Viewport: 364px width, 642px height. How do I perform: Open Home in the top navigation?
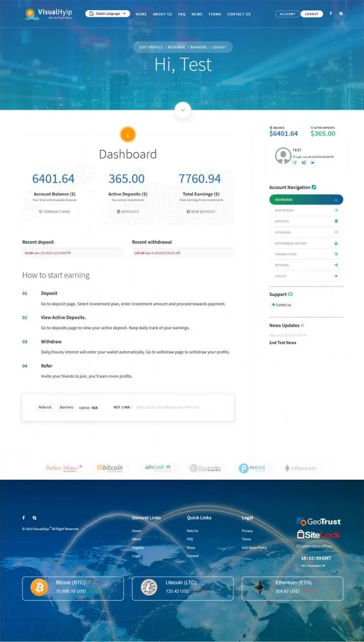[141, 14]
